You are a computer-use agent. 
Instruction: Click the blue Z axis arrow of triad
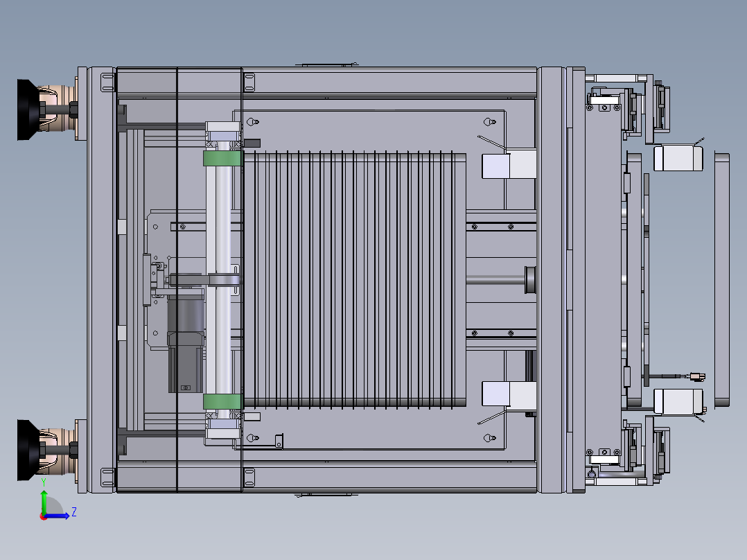coord(57,516)
